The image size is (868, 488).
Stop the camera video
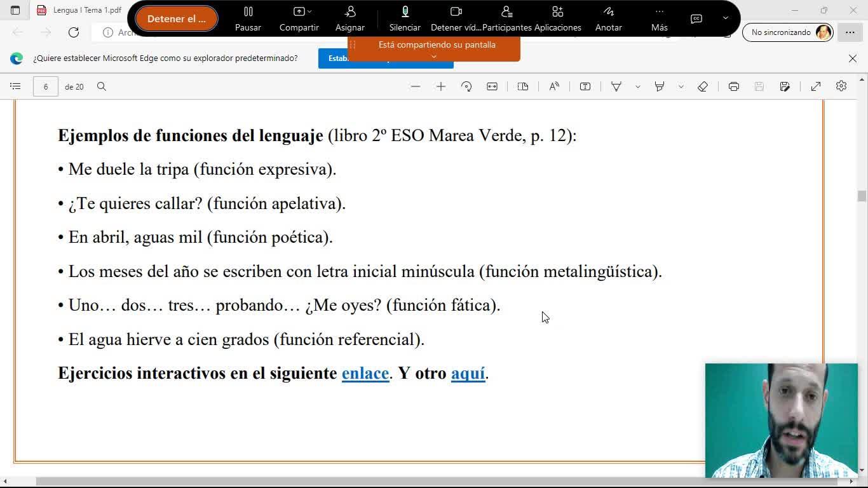(456, 18)
